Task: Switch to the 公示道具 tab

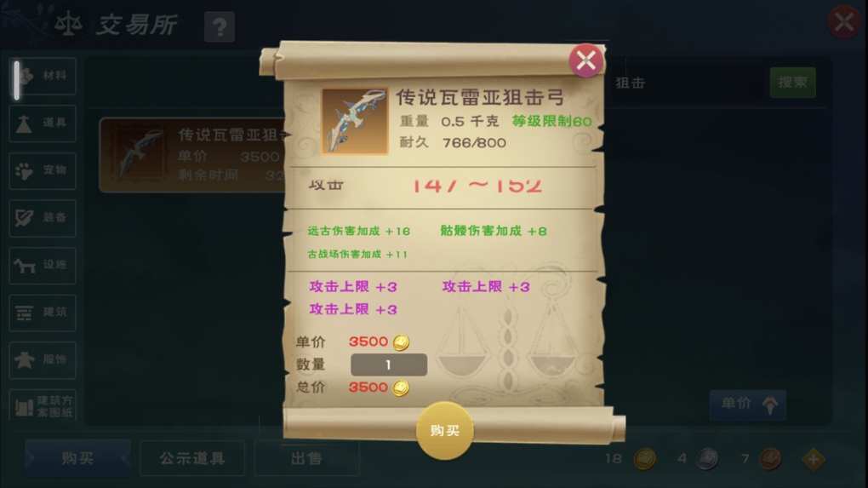Action: click(x=192, y=458)
